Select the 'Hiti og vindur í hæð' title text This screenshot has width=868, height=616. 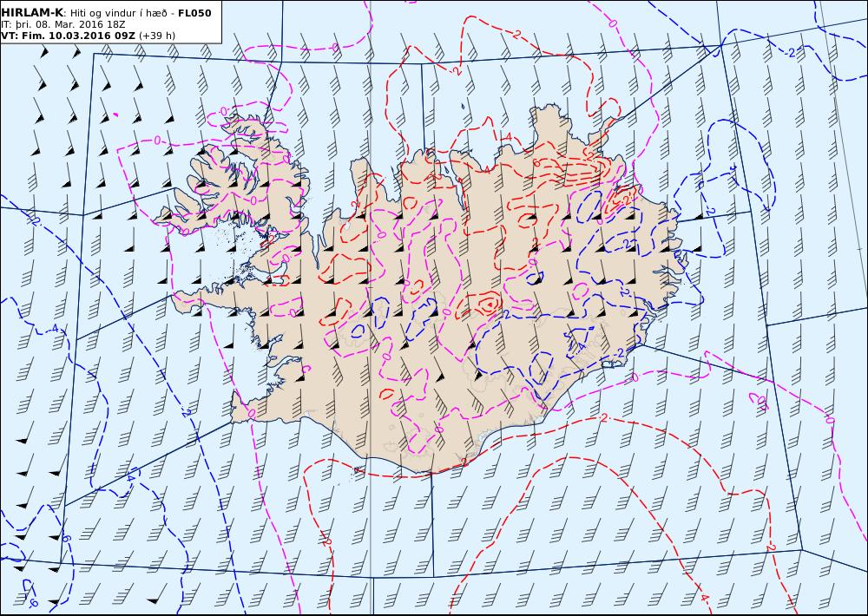118,13
